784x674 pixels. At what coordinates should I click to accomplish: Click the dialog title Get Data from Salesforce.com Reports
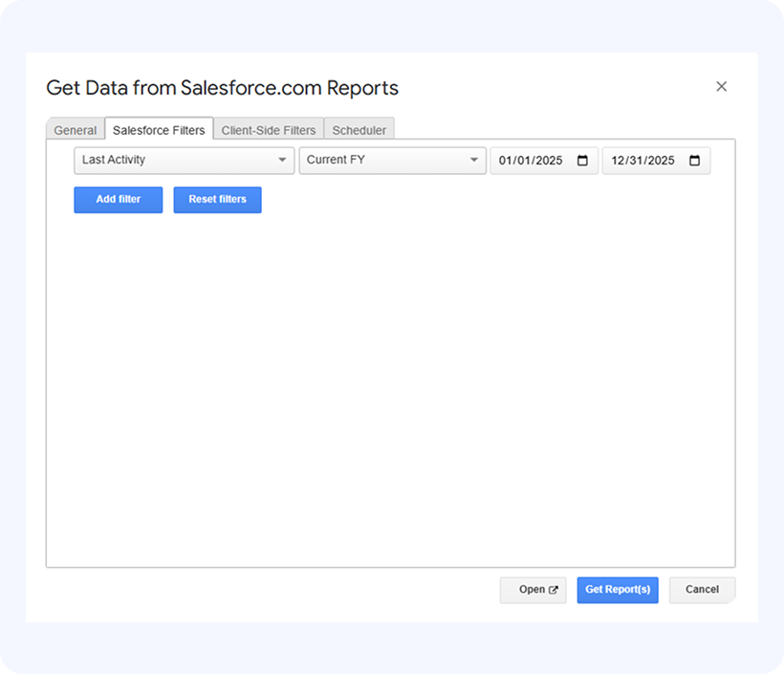click(x=222, y=88)
